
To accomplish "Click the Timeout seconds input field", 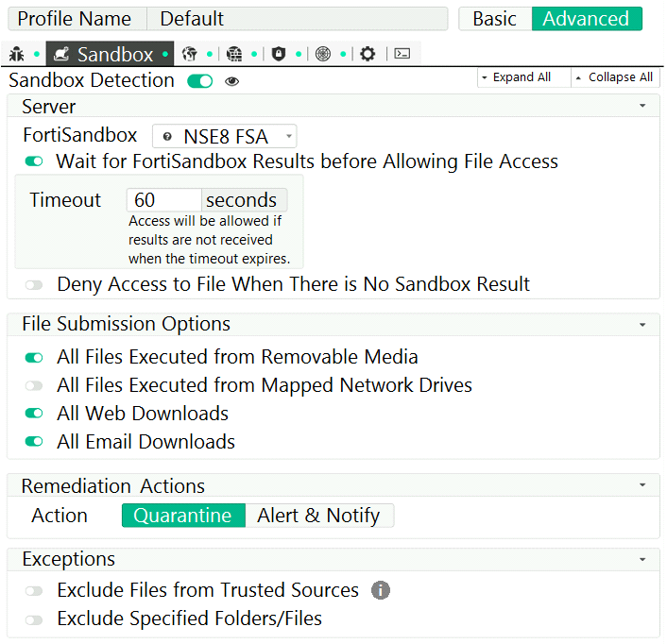I will click(163, 200).
